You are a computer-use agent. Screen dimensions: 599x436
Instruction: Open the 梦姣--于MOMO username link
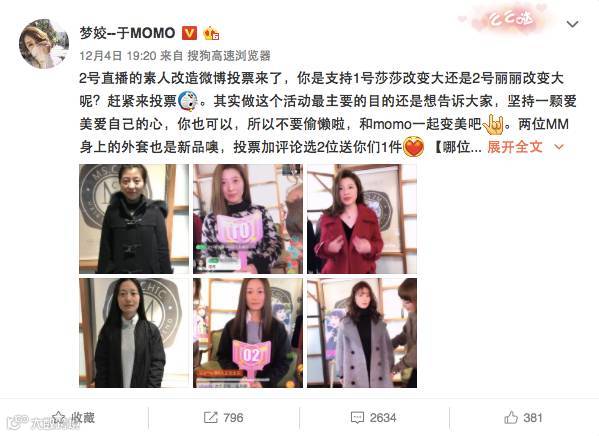127,33
